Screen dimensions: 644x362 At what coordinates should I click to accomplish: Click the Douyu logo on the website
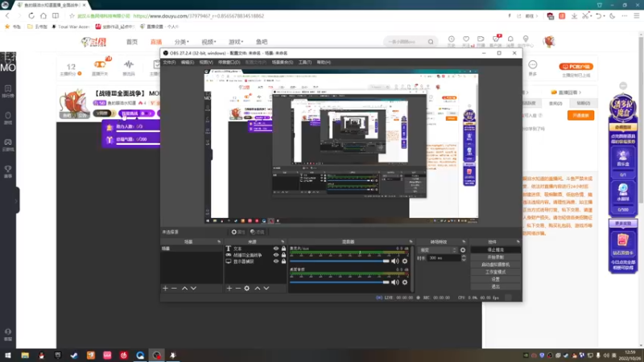click(x=93, y=42)
